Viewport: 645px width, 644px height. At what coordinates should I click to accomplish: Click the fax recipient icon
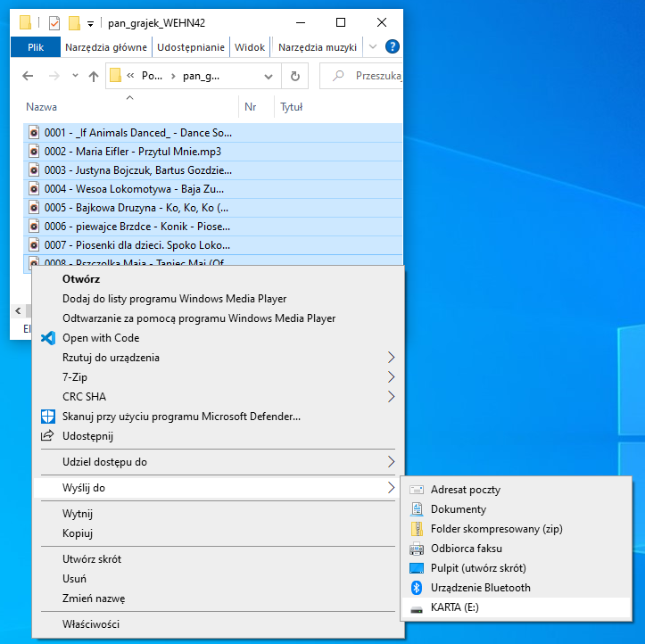[x=416, y=549]
